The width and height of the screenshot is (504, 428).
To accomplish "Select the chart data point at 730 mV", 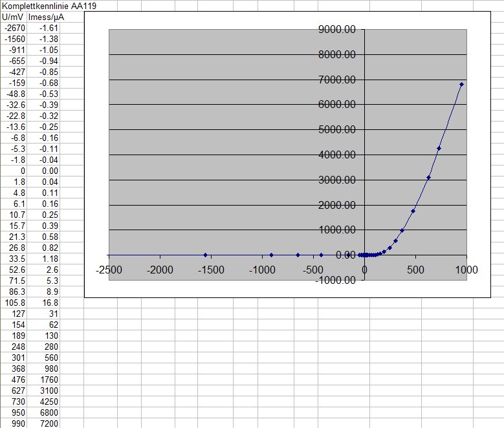I will click(x=439, y=149).
